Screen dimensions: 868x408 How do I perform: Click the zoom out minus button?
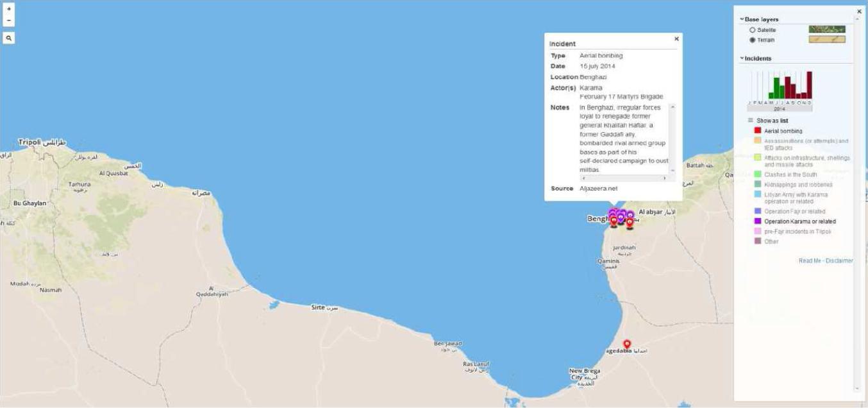[x=9, y=21]
